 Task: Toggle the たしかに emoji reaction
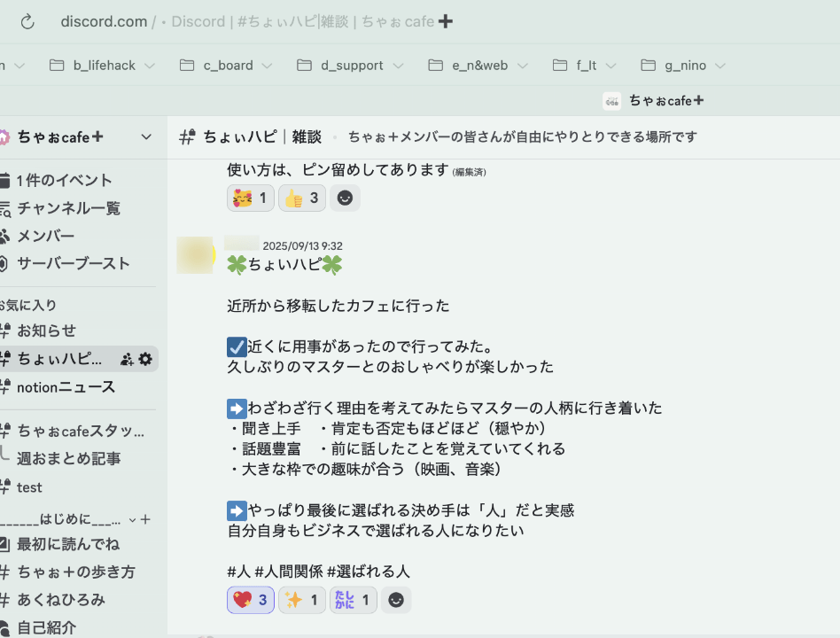click(353, 600)
